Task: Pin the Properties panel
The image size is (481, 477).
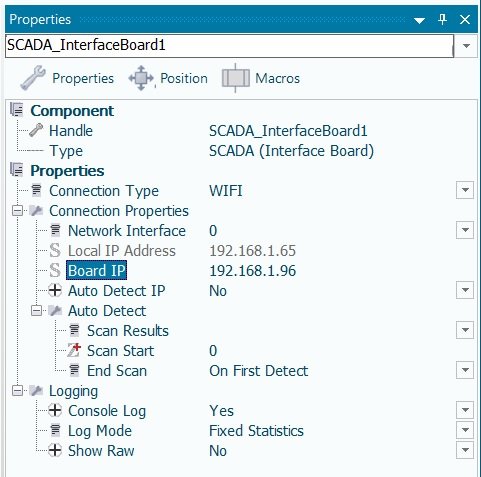Action: tap(442, 19)
